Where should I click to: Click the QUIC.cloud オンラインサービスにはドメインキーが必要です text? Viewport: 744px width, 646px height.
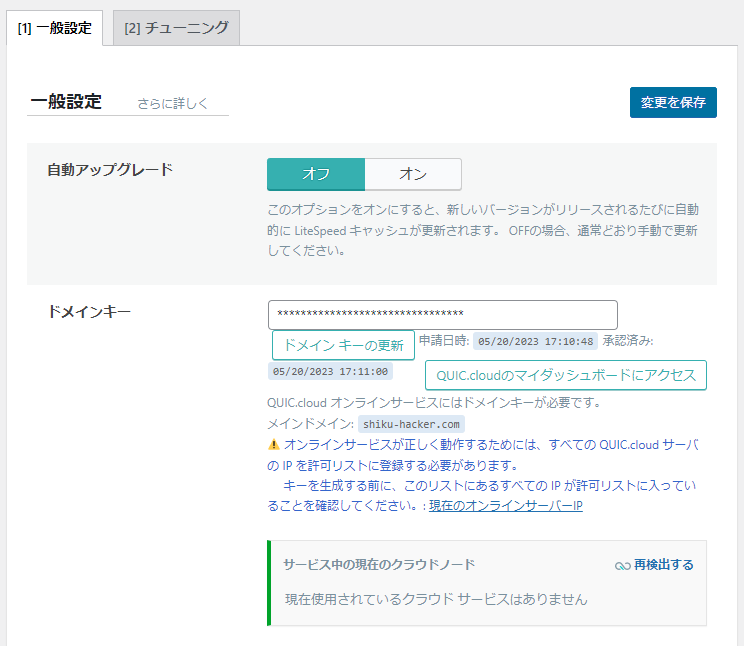click(x=434, y=403)
